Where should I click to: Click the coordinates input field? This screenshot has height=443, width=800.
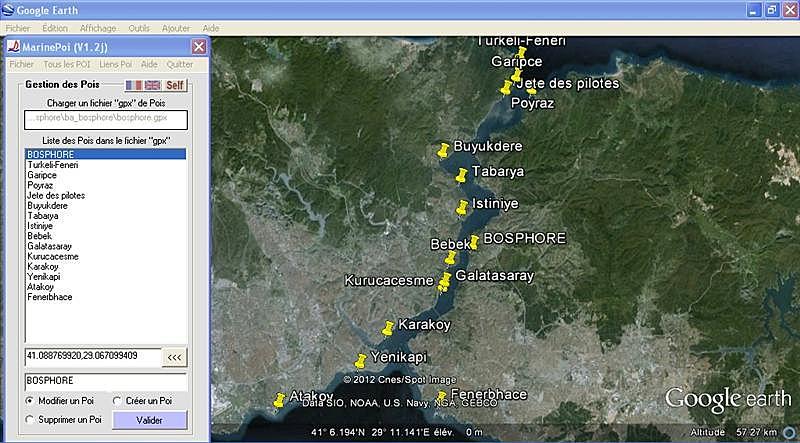(93, 356)
